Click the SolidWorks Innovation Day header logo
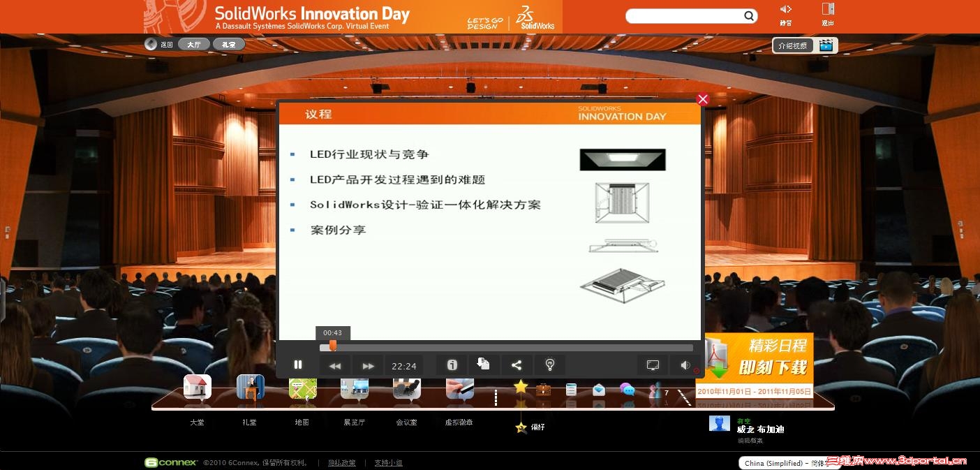980x470 pixels. point(312,17)
